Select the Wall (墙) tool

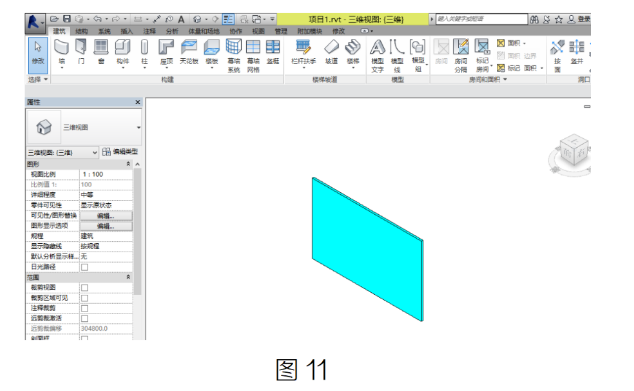[61, 53]
